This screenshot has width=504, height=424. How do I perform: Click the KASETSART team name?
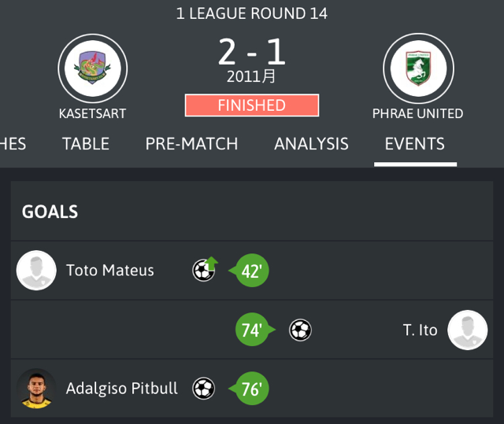click(93, 113)
